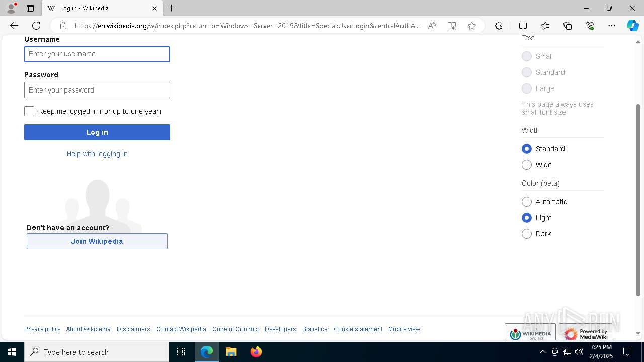Click the Read aloud icon

pos(432,26)
